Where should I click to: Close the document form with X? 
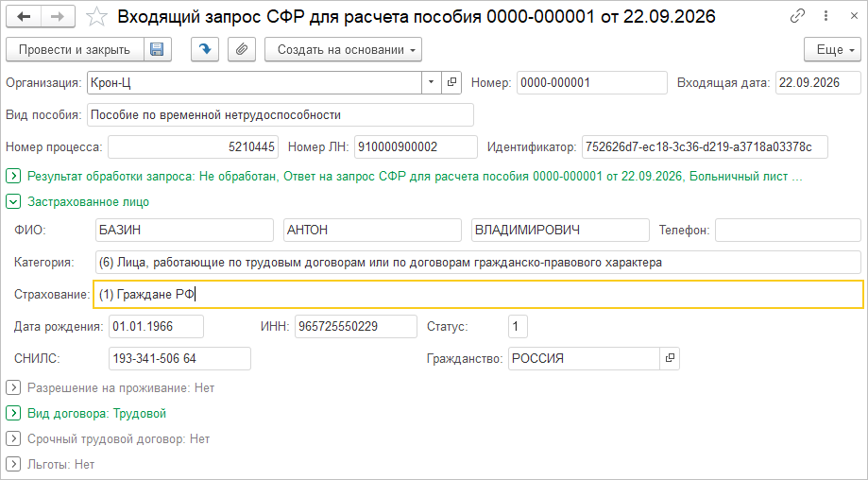tap(854, 16)
